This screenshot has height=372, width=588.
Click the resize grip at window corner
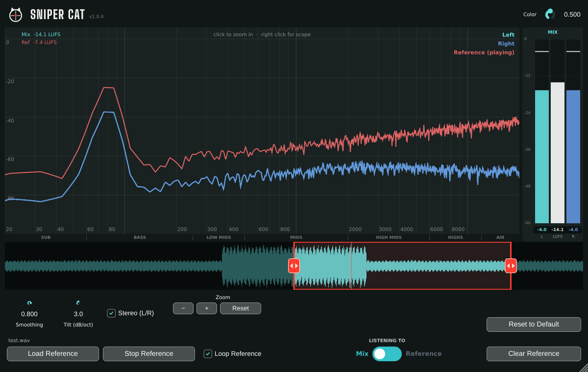(x=583, y=367)
